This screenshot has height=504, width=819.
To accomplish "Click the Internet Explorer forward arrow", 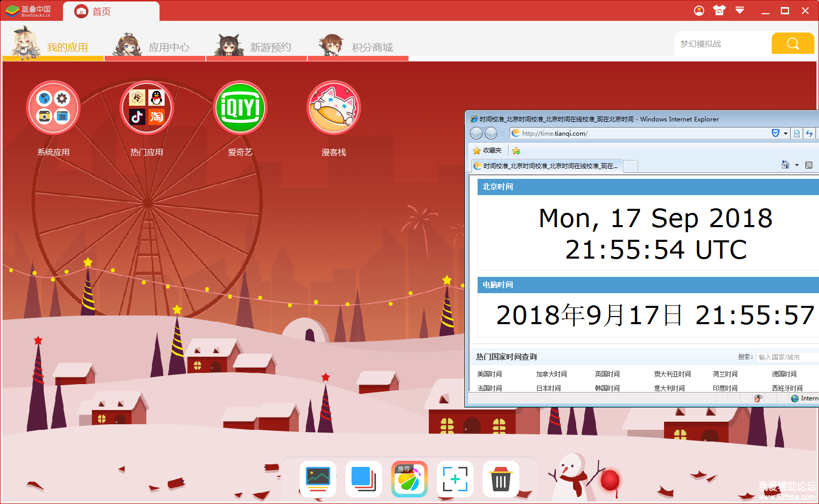I will (491, 133).
